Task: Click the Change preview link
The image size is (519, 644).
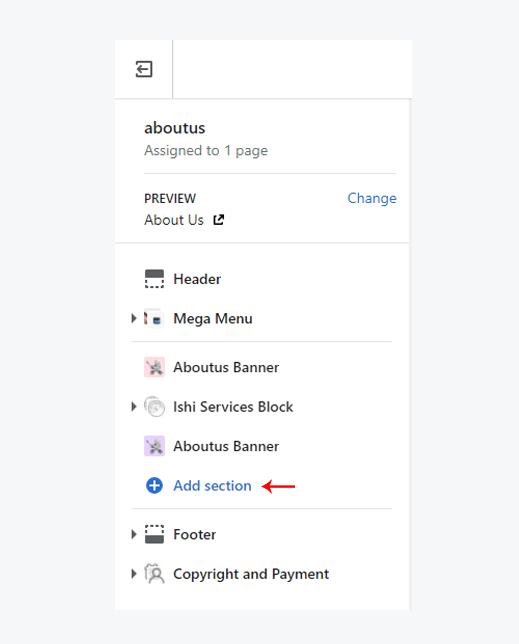Action: point(372,198)
